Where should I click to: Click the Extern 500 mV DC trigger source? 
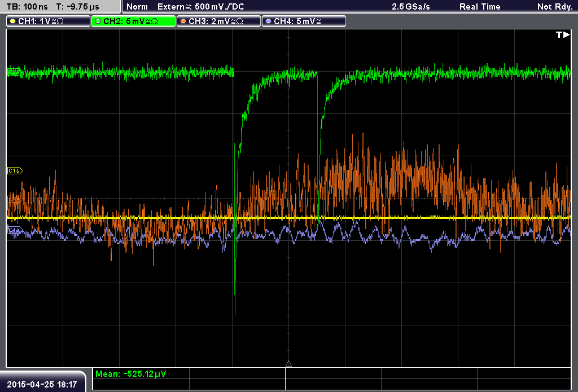coord(200,7)
